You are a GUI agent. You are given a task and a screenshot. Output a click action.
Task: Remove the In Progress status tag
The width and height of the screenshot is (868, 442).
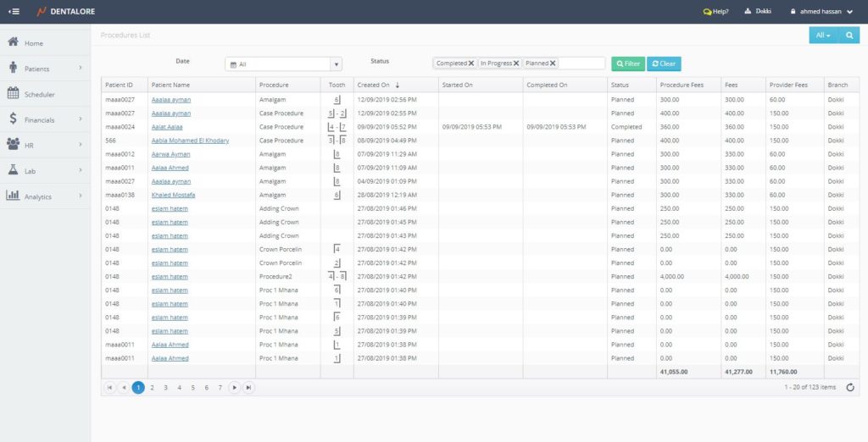[x=515, y=64]
